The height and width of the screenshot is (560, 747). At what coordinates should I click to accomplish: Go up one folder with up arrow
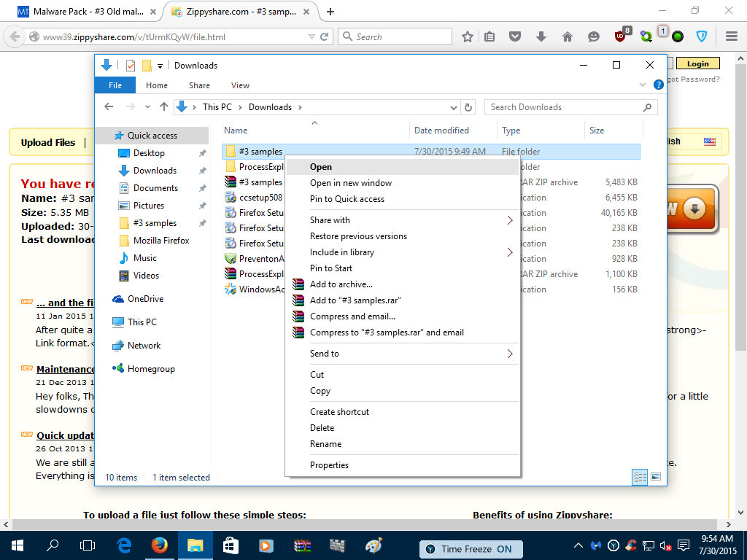(x=164, y=107)
